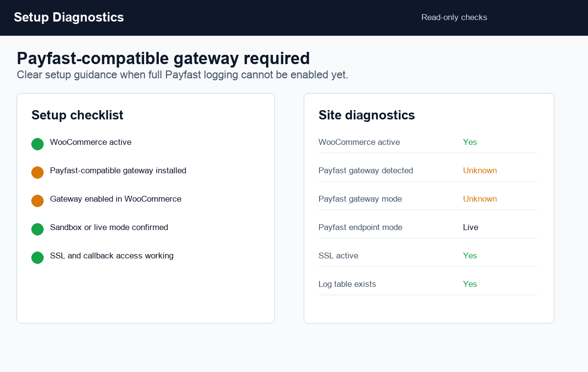Click the Site diagnostics card heading

point(367,115)
